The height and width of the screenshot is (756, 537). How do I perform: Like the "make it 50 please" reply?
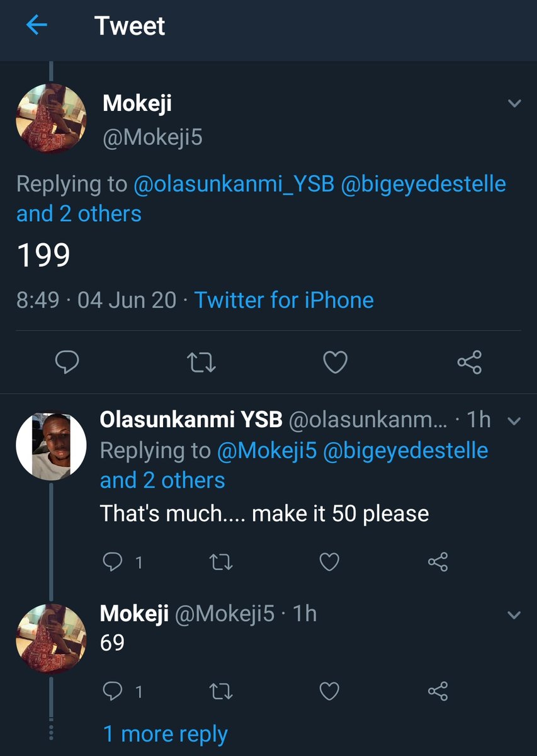[x=329, y=561]
